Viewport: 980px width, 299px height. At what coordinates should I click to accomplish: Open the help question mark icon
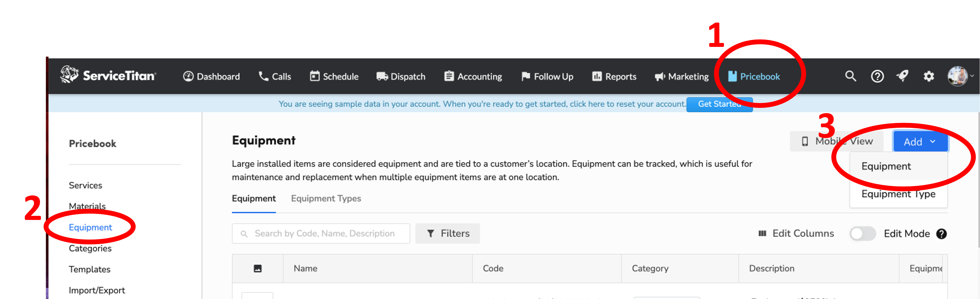[x=877, y=76]
